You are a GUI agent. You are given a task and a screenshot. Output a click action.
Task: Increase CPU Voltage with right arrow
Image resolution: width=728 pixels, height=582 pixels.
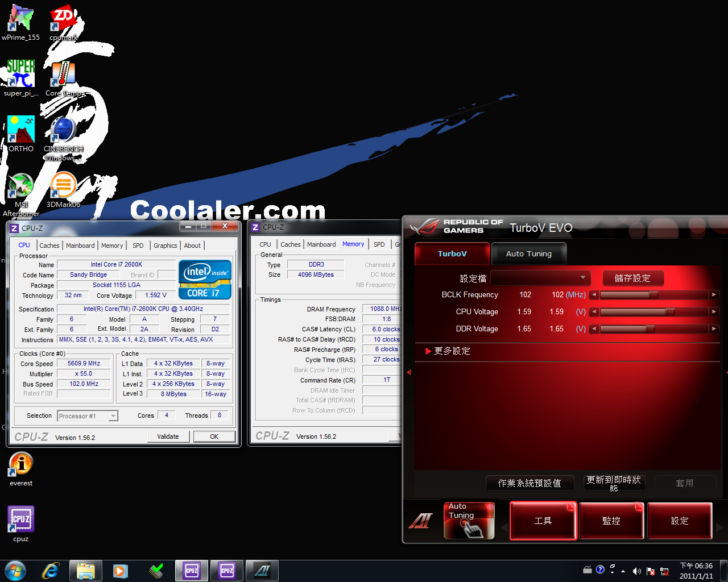tap(714, 312)
